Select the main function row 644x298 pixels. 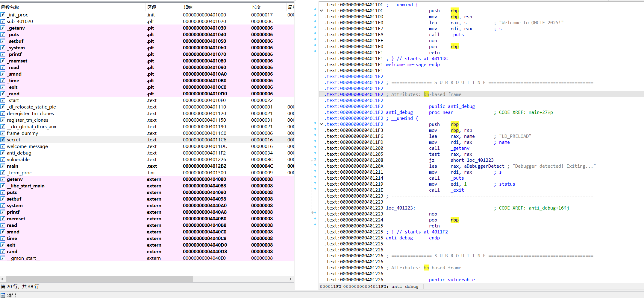pyautogui.click(x=147, y=166)
